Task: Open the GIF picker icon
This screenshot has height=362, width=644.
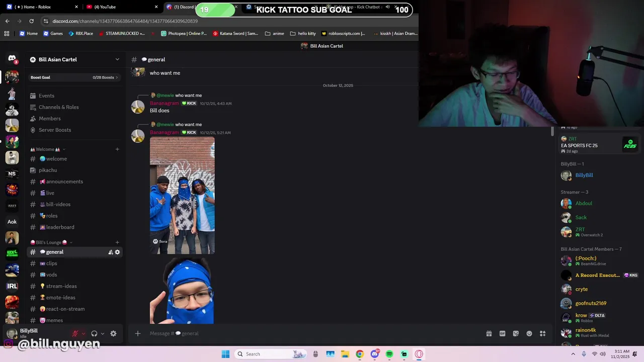Action: [x=502, y=333]
